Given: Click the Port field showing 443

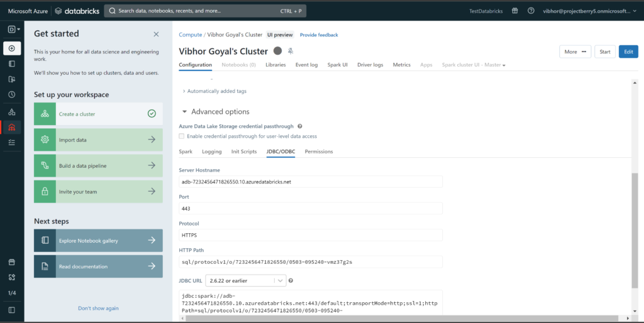Looking at the screenshot, I should coord(311,209).
